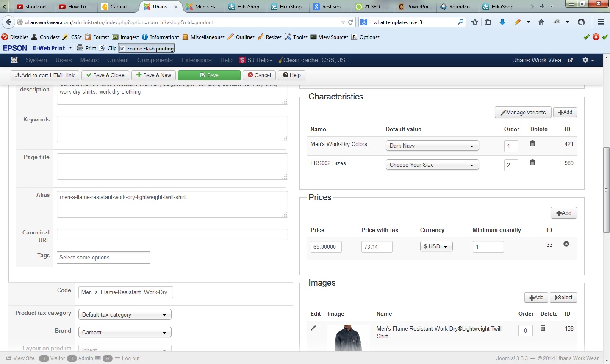Click the Joomla logo icon in admin menu
610x364 pixels.
(14, 60)
